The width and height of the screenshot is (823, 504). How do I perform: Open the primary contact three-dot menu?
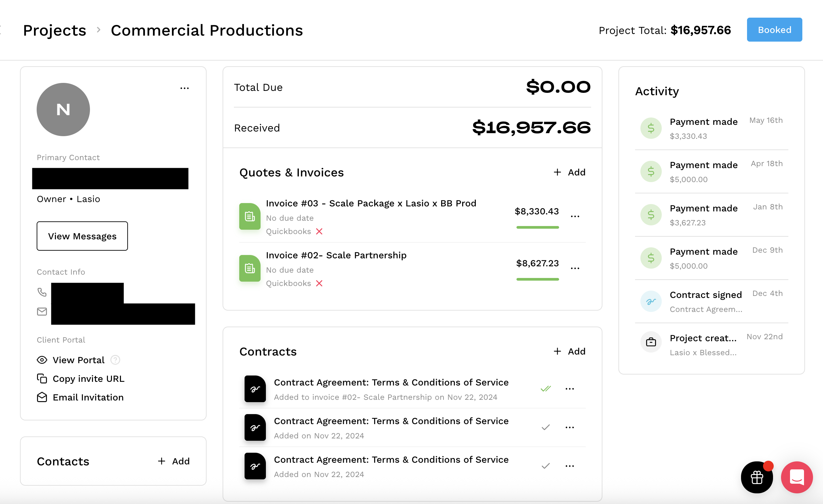pos(184,88)
